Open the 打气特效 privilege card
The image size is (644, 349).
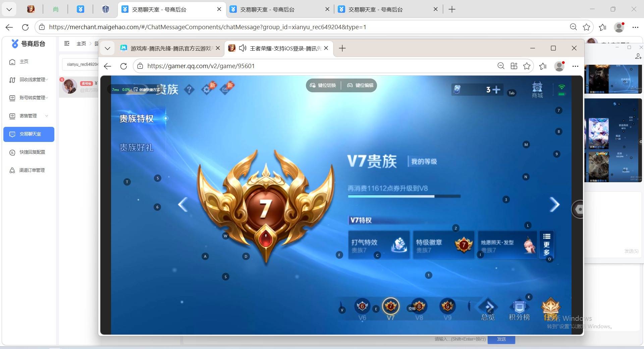pyautogui.click(x=379, y=245)
